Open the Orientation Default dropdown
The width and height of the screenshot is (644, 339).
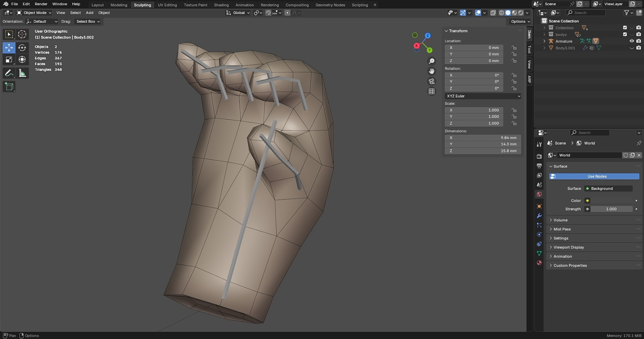(x=42, y=21)
